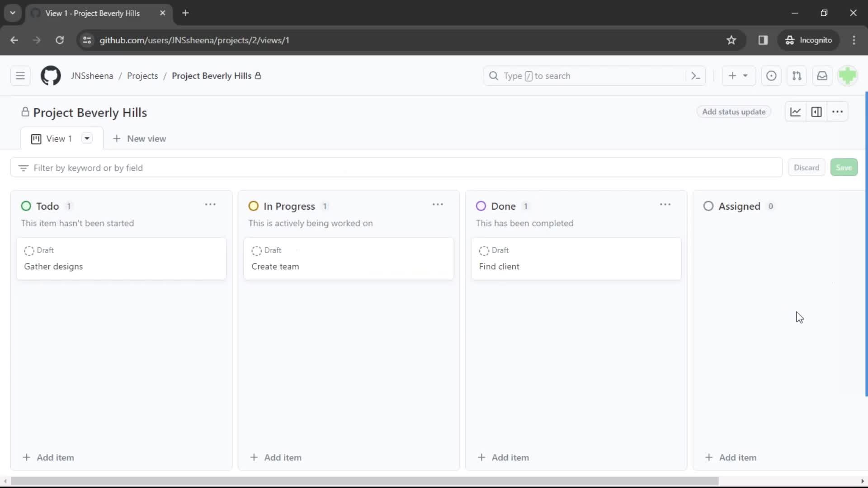Expand the global navigation hamburger menu
The width and height of the screenshot is (868, 488).
click(20, 76)
